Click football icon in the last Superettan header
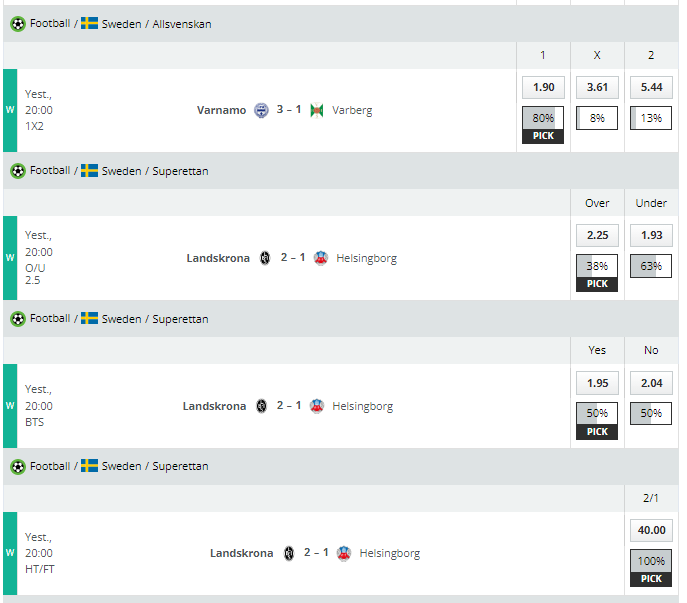Image resolution: width=687 pixels, height=603 pixels. pyautogui.click(x=18, y=467)
